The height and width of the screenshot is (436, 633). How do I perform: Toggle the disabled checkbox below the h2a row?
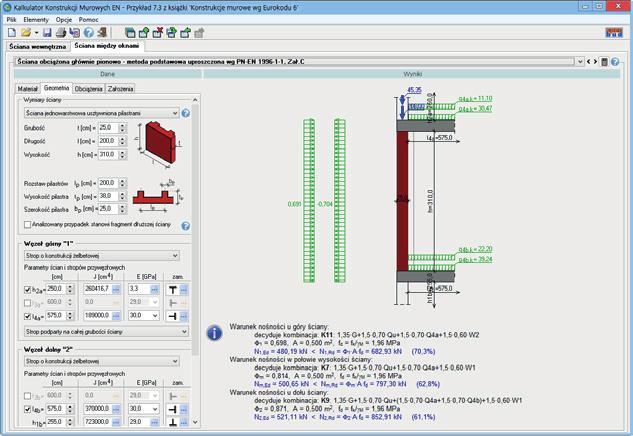click(x=27, y=302)
